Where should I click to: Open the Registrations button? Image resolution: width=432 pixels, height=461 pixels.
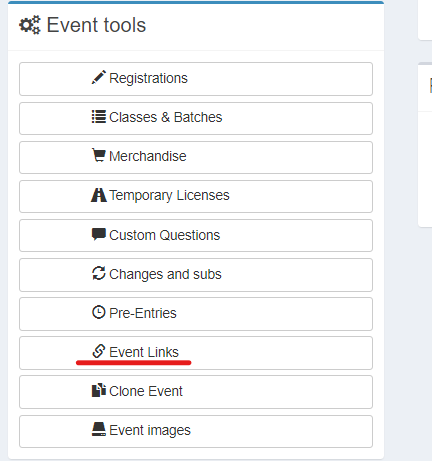point(196,79)
